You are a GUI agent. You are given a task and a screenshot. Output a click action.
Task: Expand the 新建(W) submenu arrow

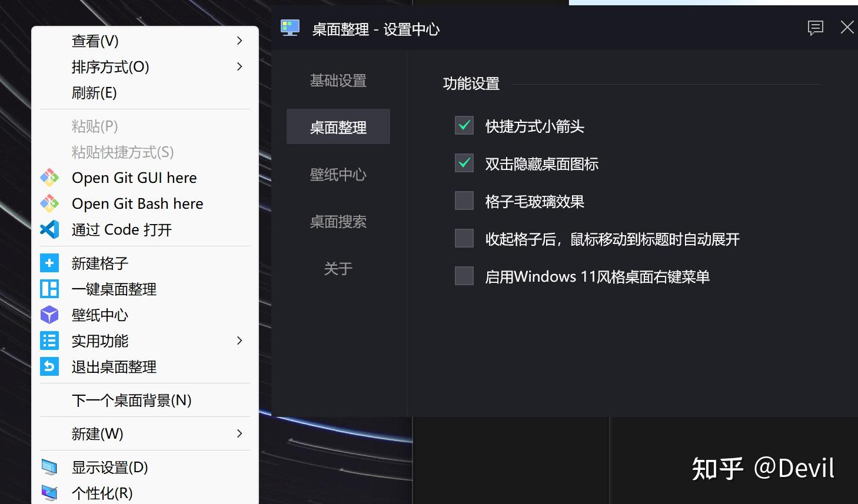pyautogui.click(x=240, y=433)
